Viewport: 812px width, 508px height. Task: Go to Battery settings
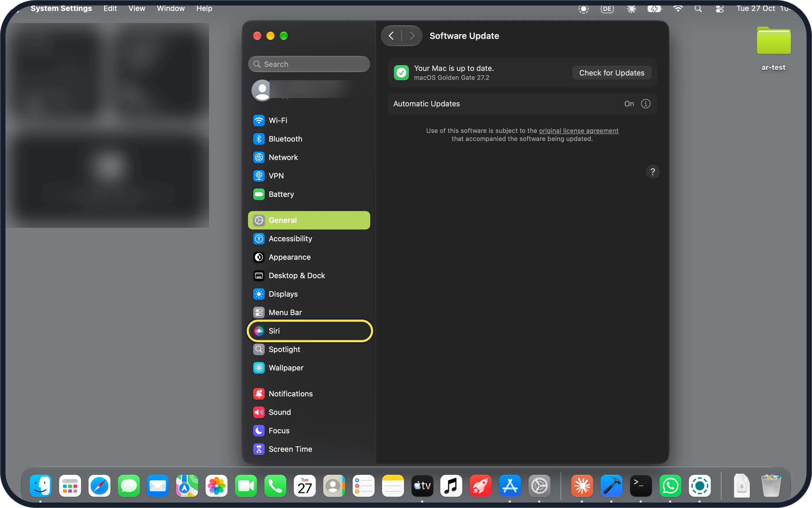click(x=309, y=194)
